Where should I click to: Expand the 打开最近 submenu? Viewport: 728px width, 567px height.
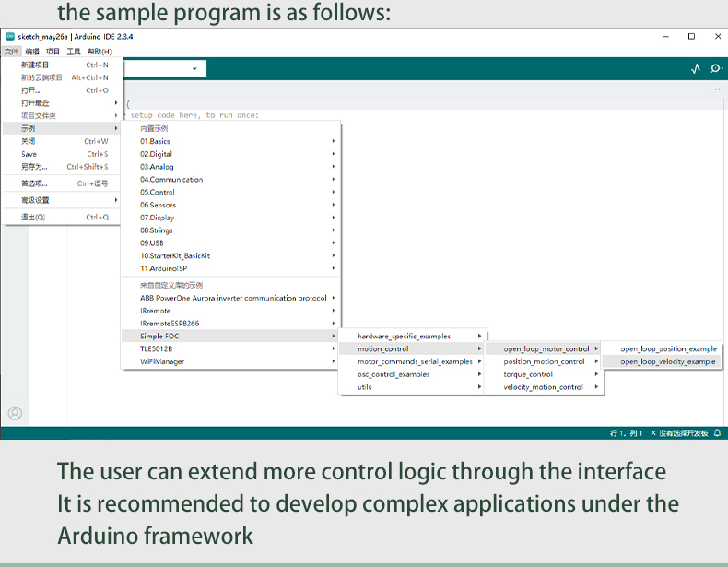pyautogui.click(x=62, y=103)
